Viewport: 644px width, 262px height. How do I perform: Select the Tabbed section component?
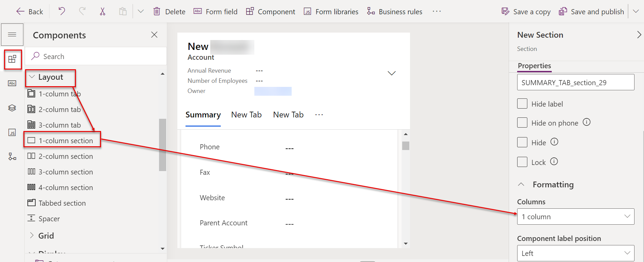[x=57, y=203]
